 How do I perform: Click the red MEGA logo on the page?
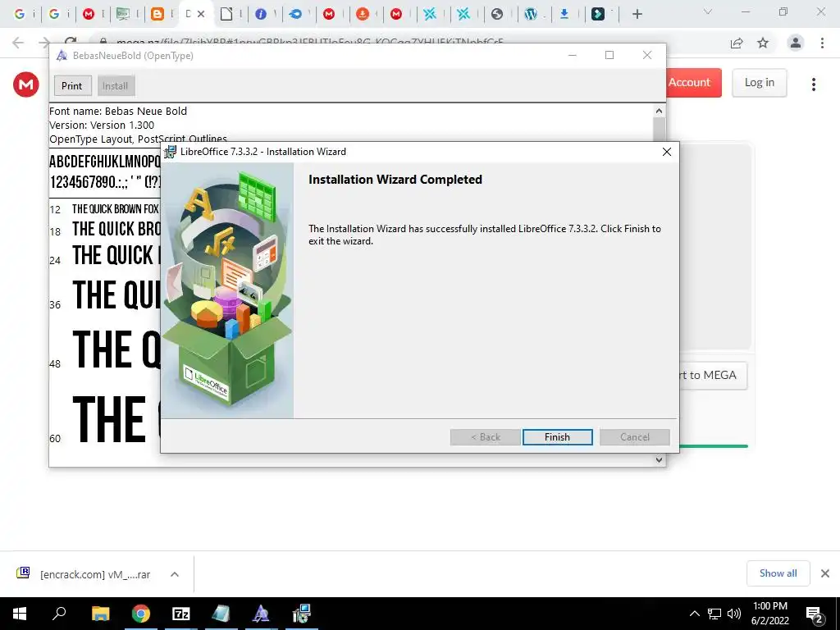tap(26, 84)
